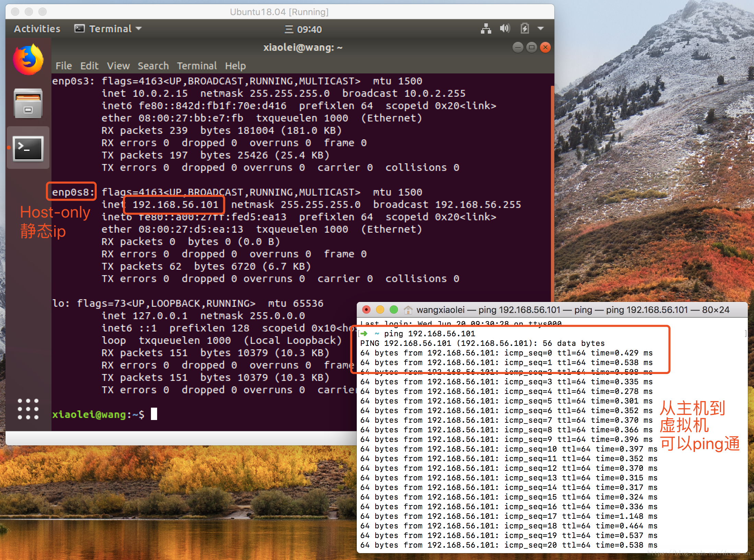
Task: Click 'ether 08:00:27:d5:ea:13' MAC address
Action: [x=172, y=229]
